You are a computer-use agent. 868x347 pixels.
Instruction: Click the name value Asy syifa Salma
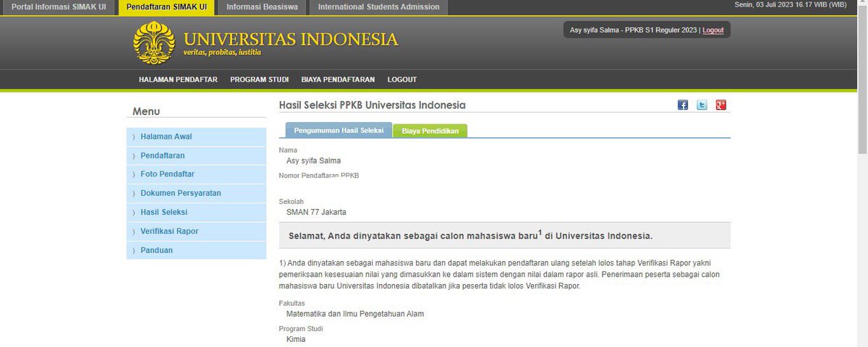313,160
